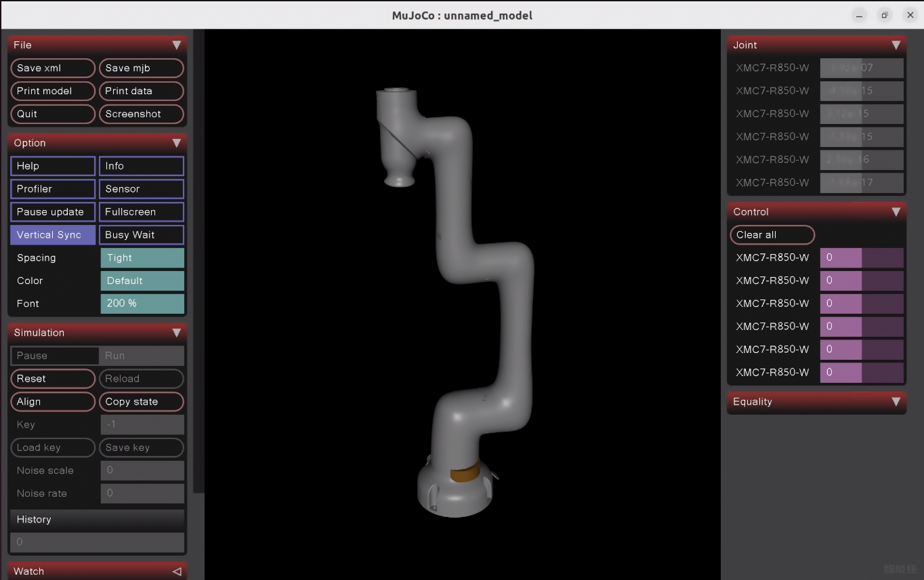The width and height of the screenshot is (924, 580).
Task: Change Color scheme from Default
Action: (x=142, y=281)
